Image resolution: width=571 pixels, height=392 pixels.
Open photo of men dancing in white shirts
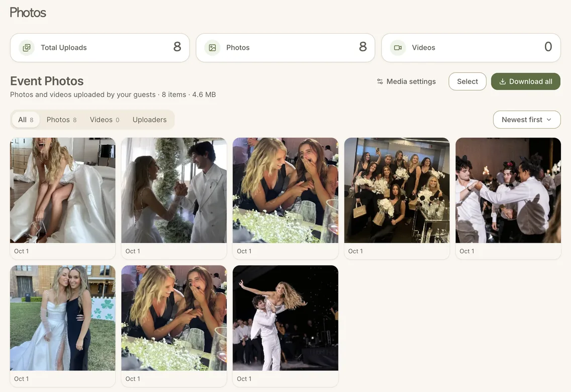(508, 190)
